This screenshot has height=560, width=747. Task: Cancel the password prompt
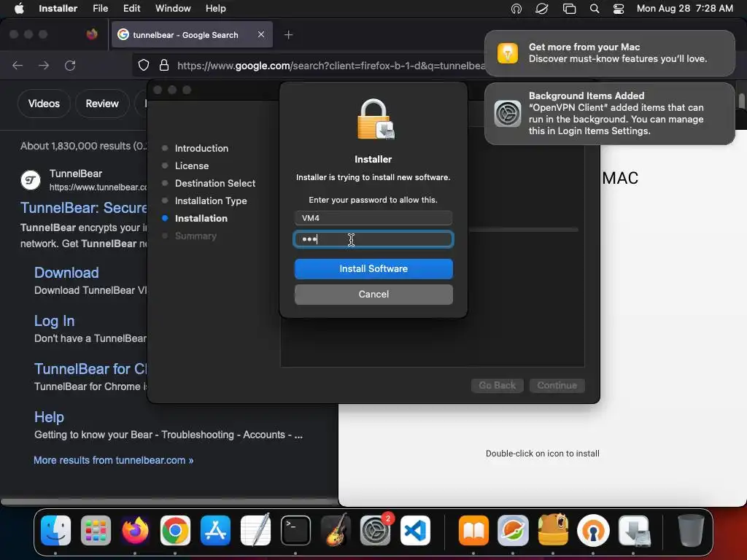373,295
